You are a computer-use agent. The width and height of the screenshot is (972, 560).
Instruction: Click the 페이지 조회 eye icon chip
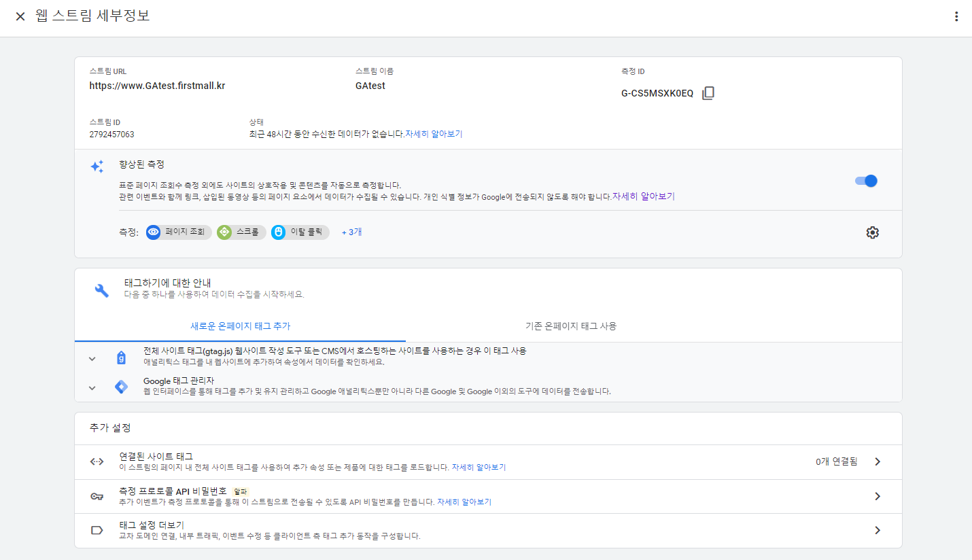(154, 232)
